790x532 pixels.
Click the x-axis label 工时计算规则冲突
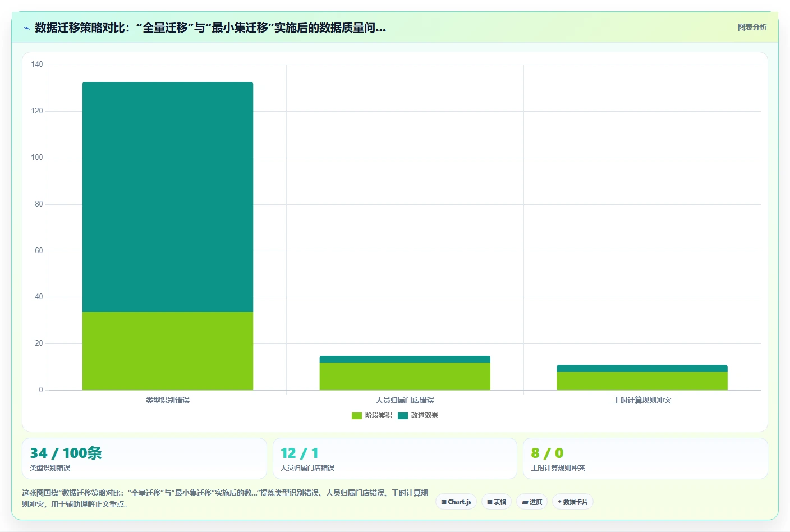(642, 400)
